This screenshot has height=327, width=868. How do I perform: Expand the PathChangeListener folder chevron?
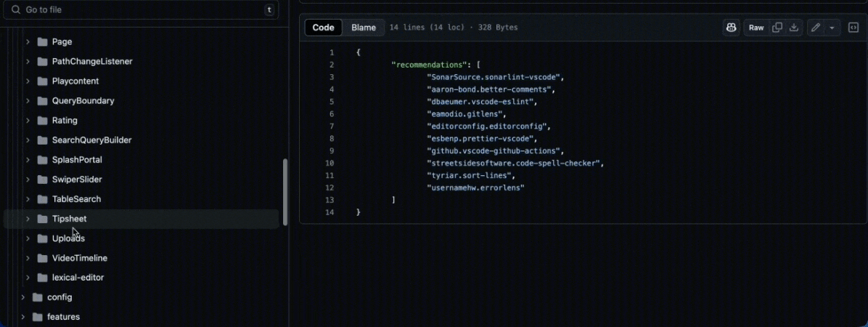(x=28, y=62)
